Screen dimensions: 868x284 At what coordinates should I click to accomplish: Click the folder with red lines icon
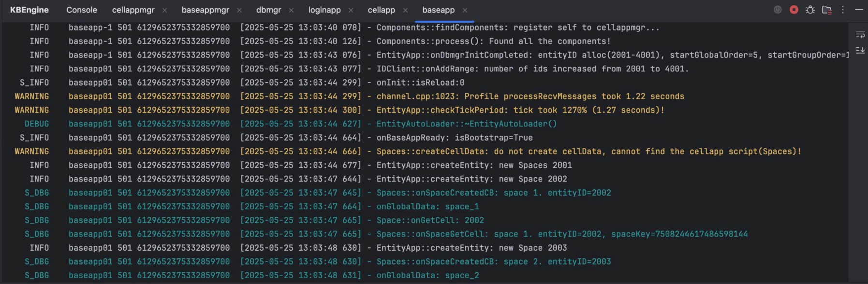pos(826,10)
